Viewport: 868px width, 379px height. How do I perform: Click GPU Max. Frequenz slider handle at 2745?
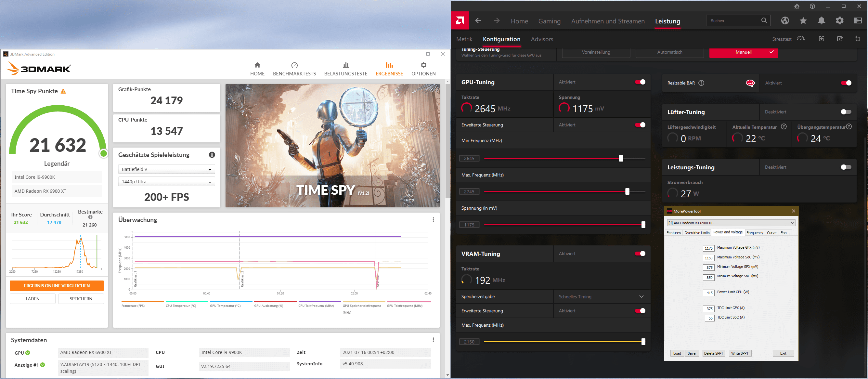[x=627, y=192]
